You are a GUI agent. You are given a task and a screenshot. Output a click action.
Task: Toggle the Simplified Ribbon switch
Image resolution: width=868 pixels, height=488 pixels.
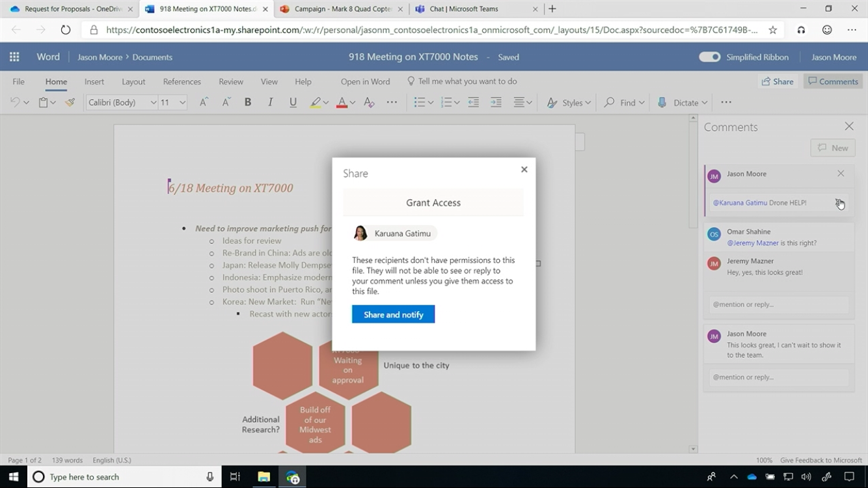(709, 57)
